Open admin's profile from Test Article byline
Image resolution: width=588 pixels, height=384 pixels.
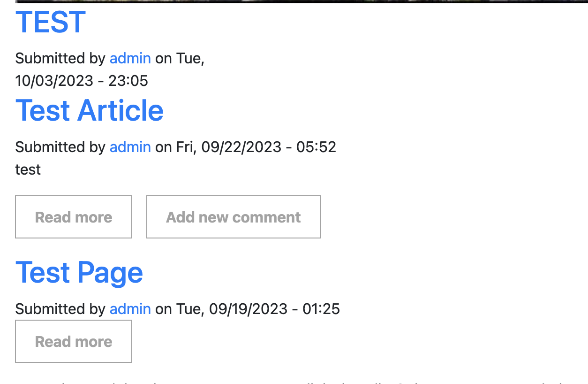click(x=130, y=146)
